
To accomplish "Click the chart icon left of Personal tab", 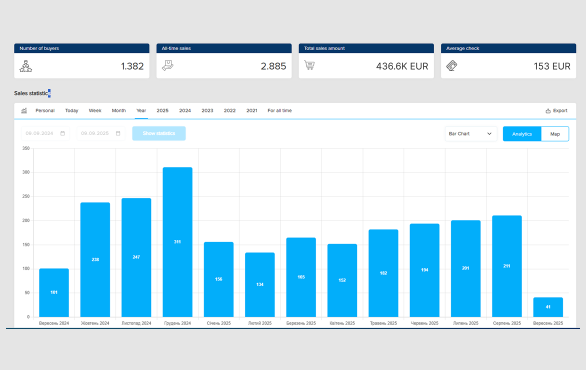I will (24, 111).
